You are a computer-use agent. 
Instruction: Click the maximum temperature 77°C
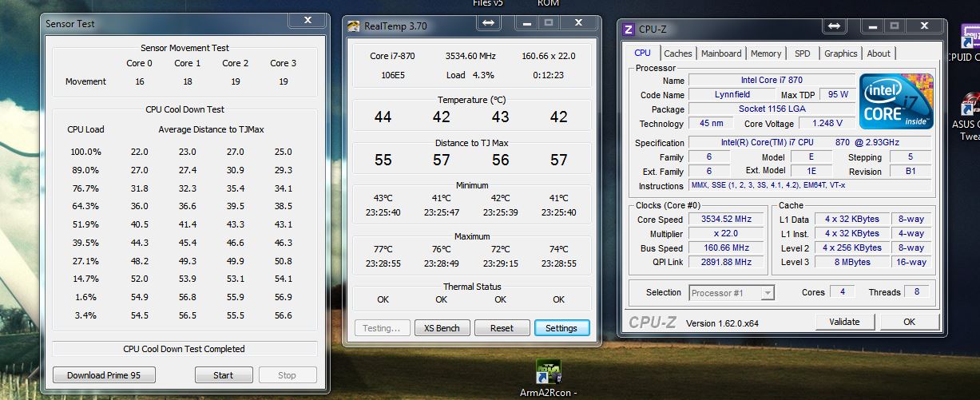click(383, 248)
